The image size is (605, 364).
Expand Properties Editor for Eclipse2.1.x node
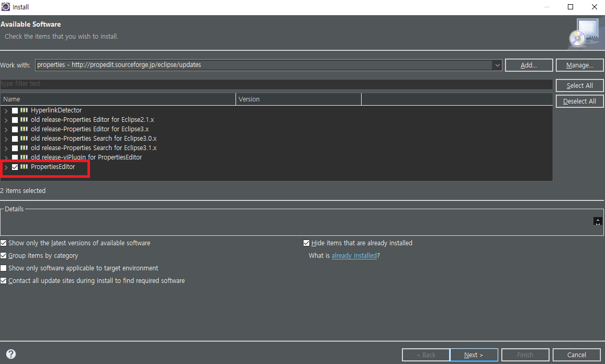(x=6, y=120)
